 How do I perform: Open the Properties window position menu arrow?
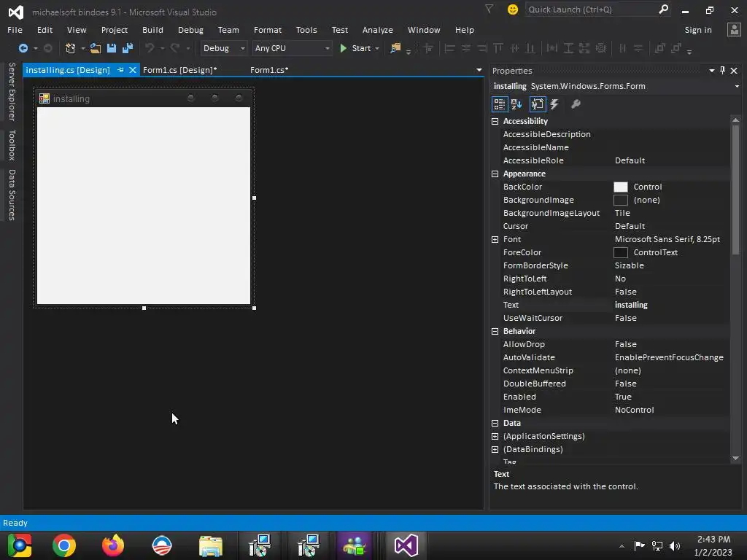click(x=712, y=71)
